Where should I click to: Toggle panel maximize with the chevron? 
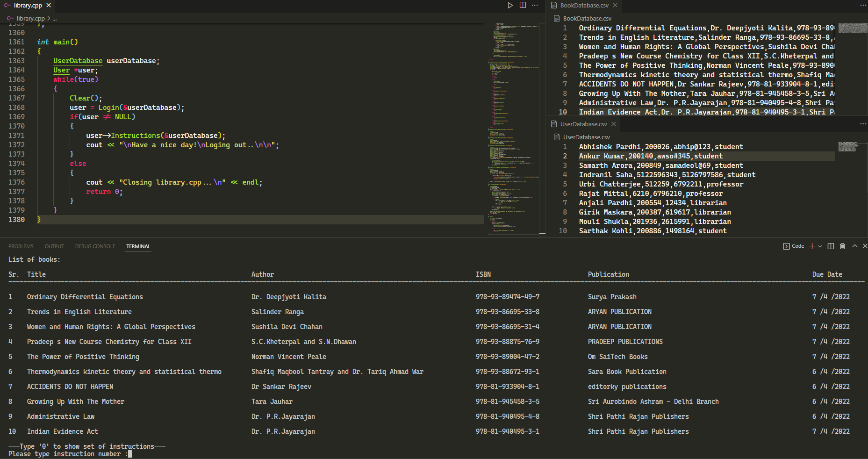point(854,246)
